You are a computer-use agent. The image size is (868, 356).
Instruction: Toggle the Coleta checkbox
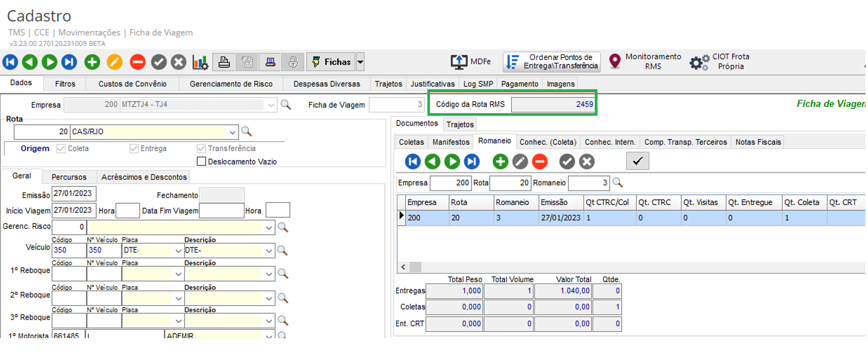(x=61, y=148)
